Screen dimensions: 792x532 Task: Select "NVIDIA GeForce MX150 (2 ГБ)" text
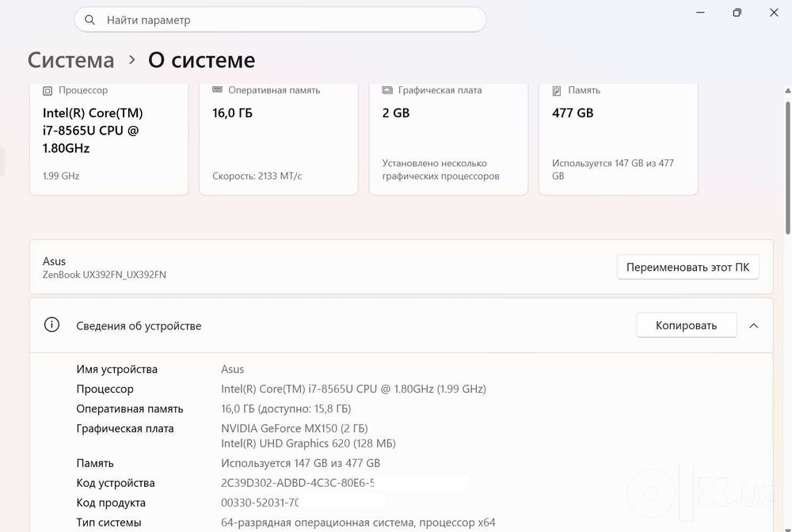pyautogui.click(x=295, y=428)
